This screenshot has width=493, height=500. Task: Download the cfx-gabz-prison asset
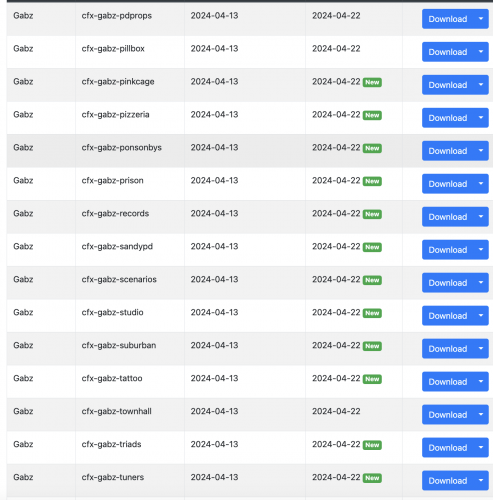[447, 184]
